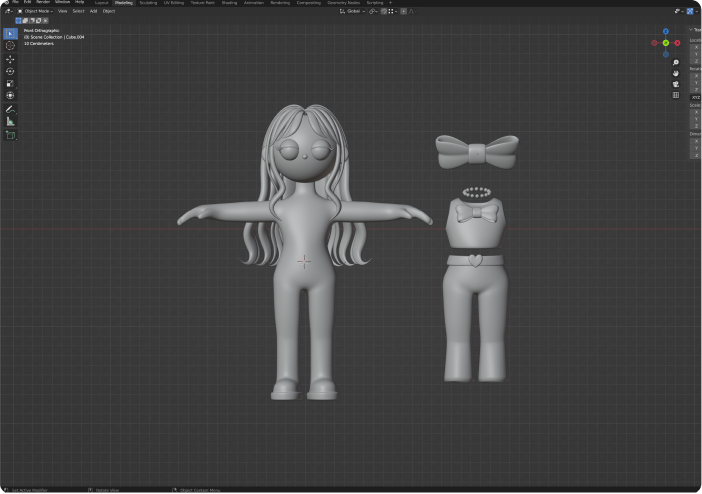Viewport: 702px width, 494px height.
Task: Click the large bow object in viewport
Action: (477, 152)
